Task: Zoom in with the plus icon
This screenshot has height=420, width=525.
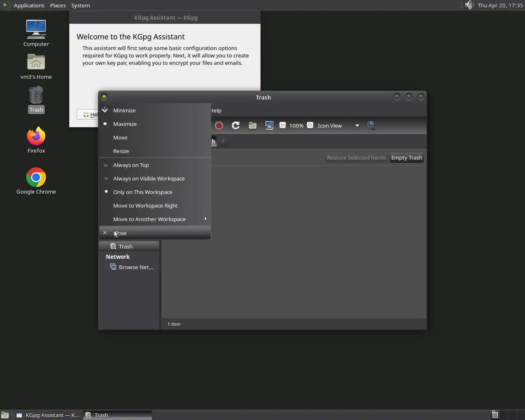Action: click(310, 125)
